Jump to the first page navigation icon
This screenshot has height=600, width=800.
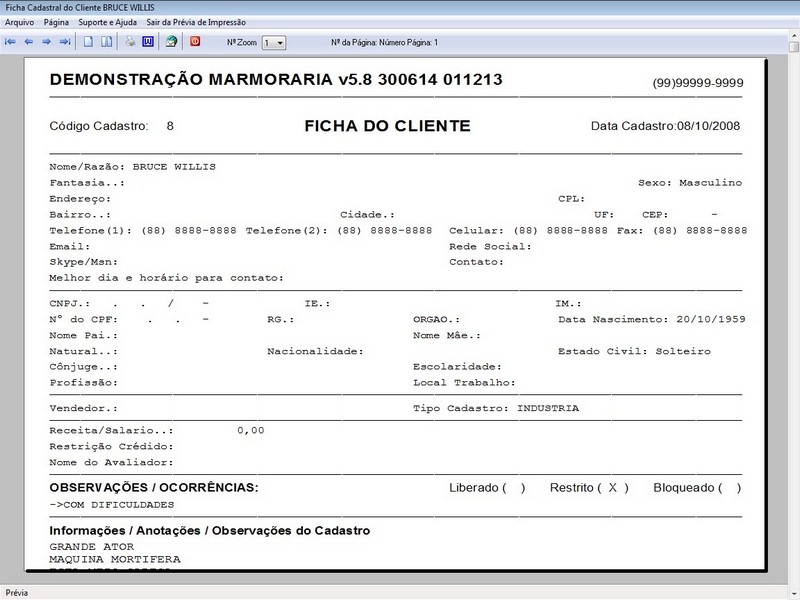[10, 41]
